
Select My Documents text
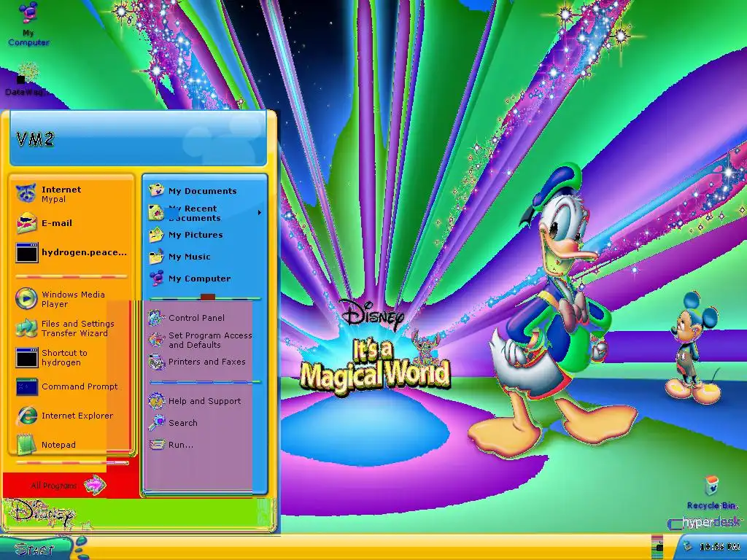pos(203,191)
